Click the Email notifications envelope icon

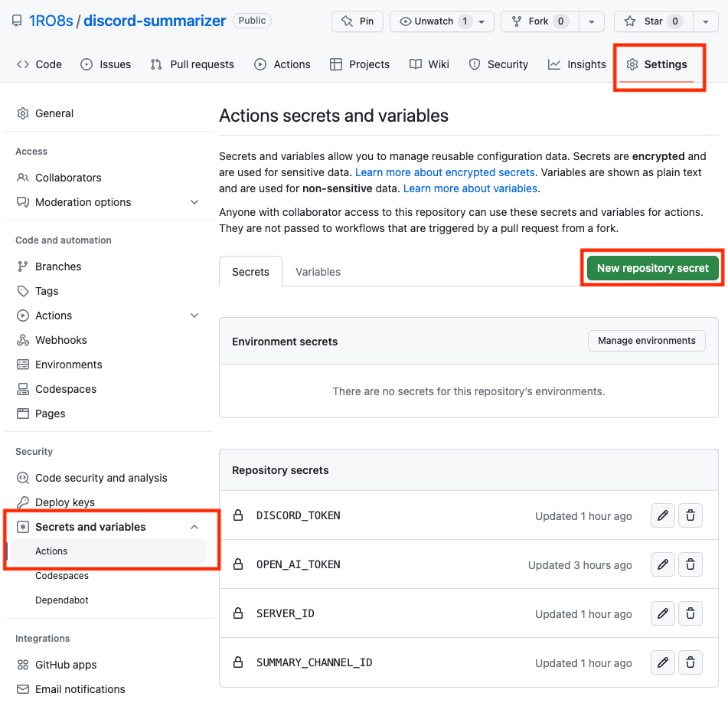[x=23, y=689]
